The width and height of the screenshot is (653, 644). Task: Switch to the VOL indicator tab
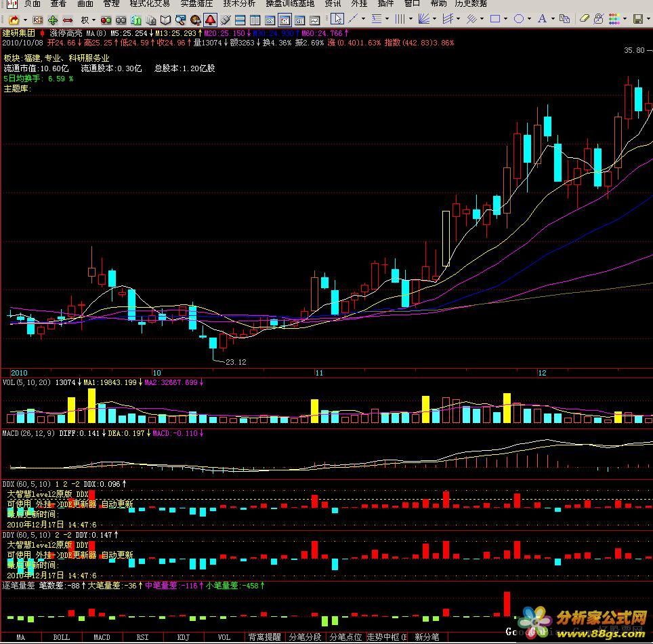coord(224,637)
